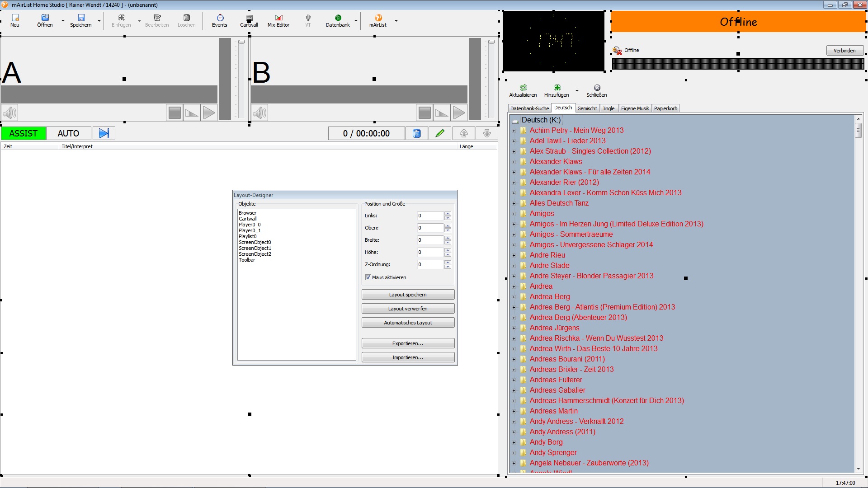Click Player B volume slider handle
868x488 pixels.
coord(491,42)
